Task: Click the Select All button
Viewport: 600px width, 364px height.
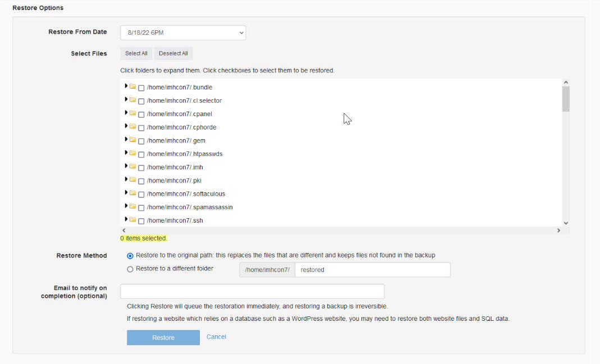Action: click(x=136, y=53)
